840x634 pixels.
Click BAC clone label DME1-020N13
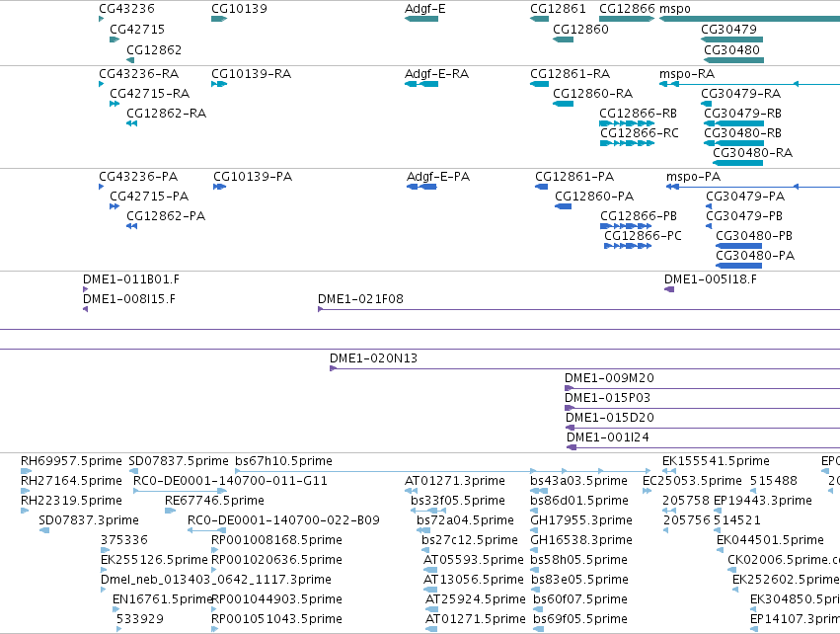pos(373,358)
